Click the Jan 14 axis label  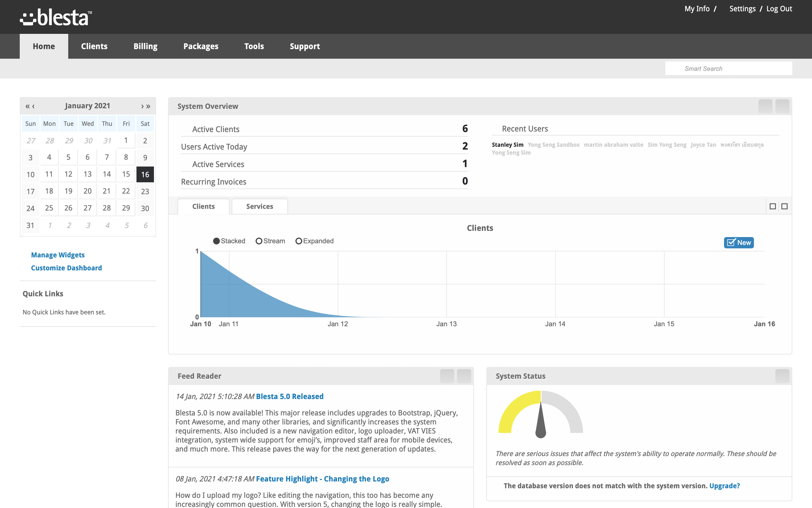[555, 324]
